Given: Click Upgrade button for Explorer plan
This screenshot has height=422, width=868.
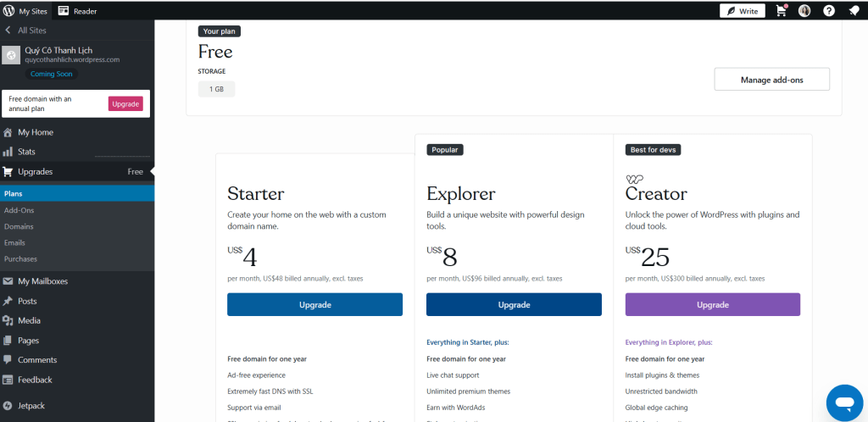Looking at the screenshot, I should tap(514, 304).
